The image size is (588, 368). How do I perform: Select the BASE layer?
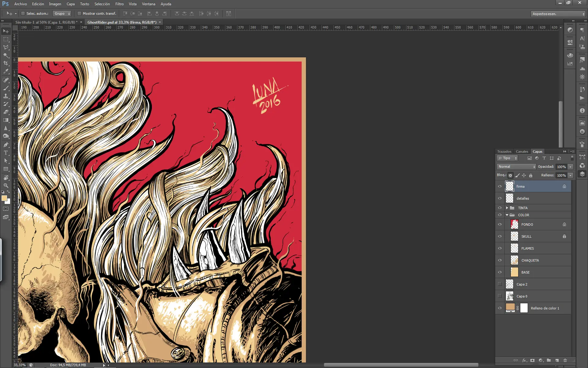pyautogui.click(x=538, y=272)
